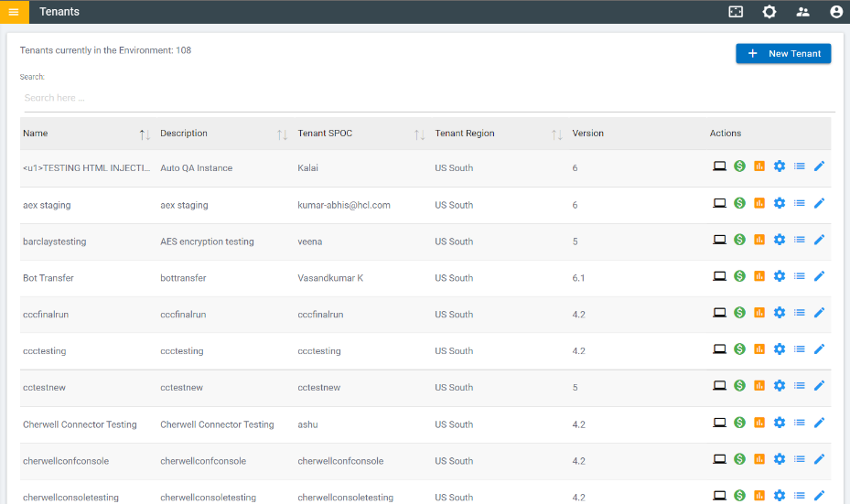Viewport: 850px width, 504px height.
Task: Click the Version column header
Action: [588, 134]
